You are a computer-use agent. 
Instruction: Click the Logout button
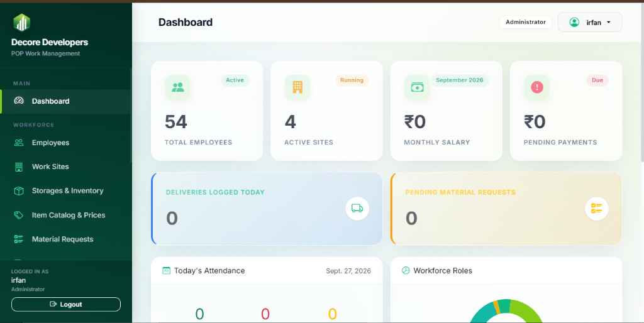point(65,304)
